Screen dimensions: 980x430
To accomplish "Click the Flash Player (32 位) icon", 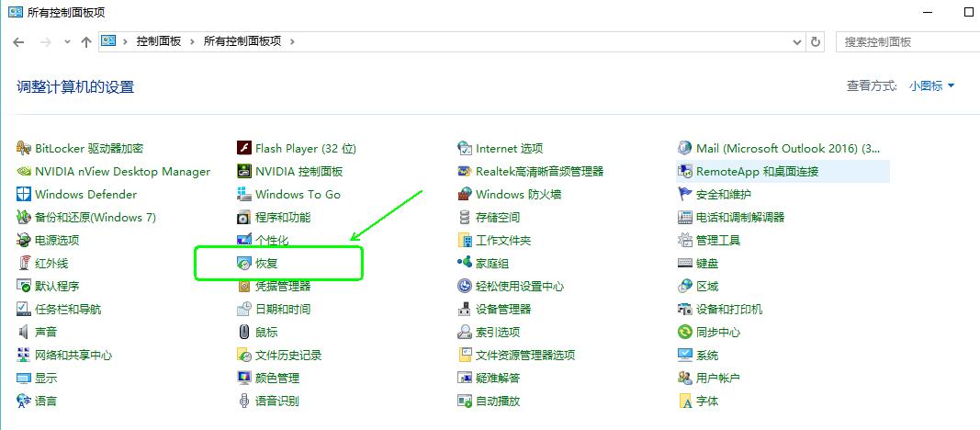I will [x=244, y=149].
